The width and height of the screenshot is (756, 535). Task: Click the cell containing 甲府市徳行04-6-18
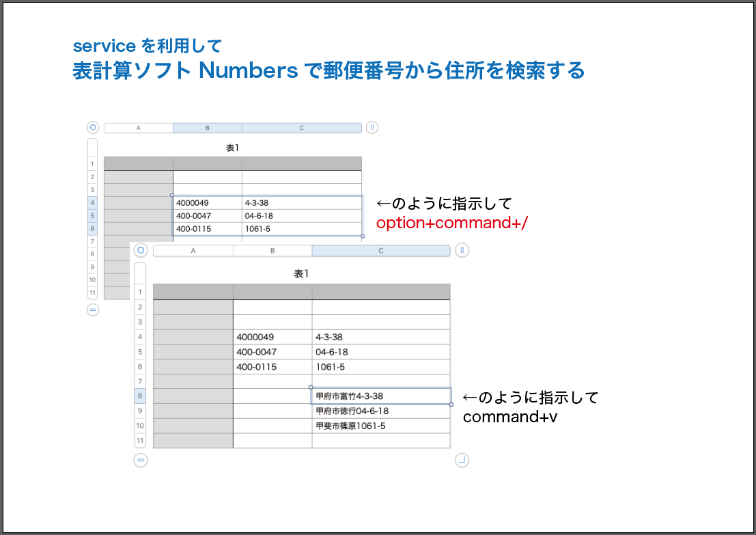tap(380, 411)
